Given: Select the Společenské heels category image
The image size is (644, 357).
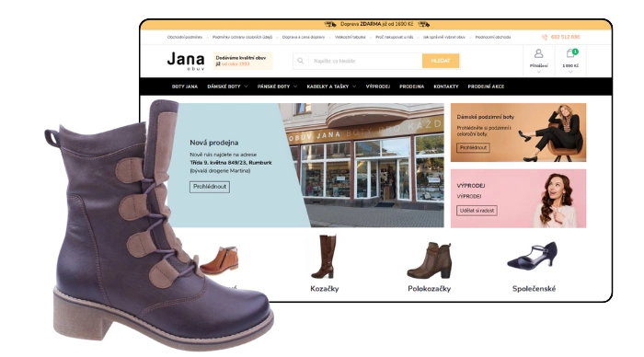Looking at the screenshot, I should (x=533, y=256).
